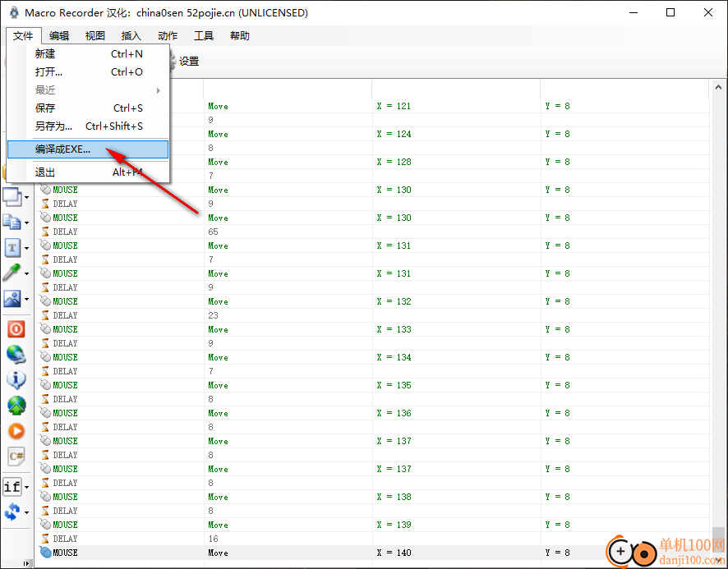Select cell 'X = 135'
This screenshot has height=569, width=728.
click(x=394, y=385)
